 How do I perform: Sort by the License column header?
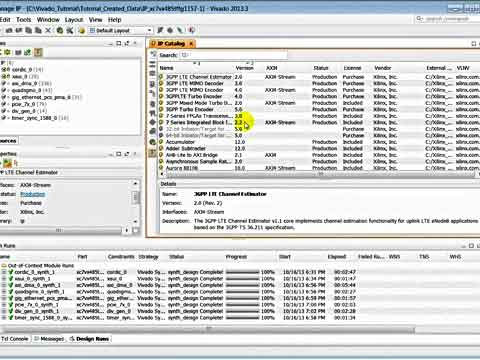352,68
